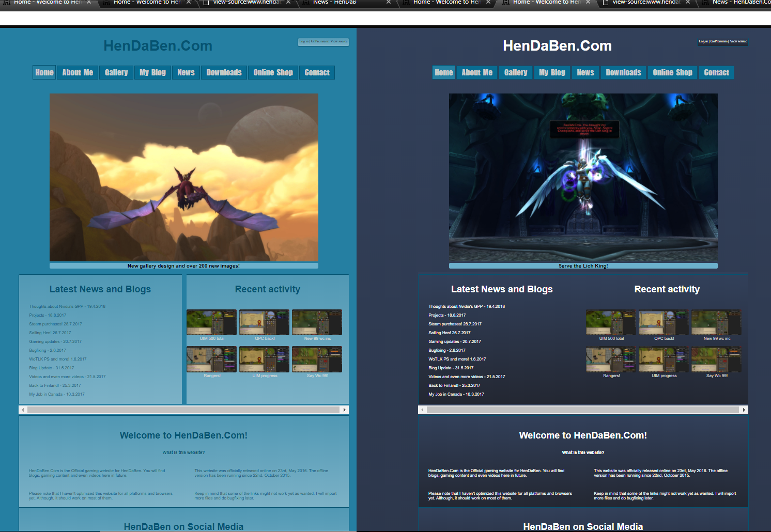
Task: Click scroll-right arrow of left window's horizontal scrollbar
Action: tap(345, 410)
